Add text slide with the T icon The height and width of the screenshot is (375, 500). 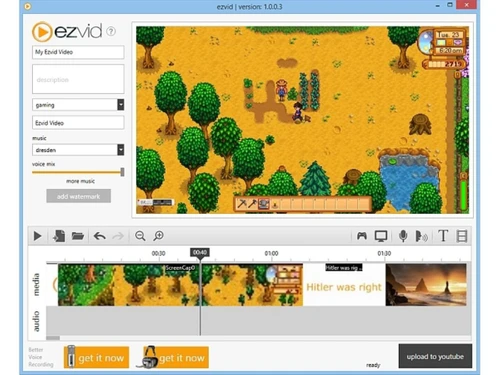point(443,236)
